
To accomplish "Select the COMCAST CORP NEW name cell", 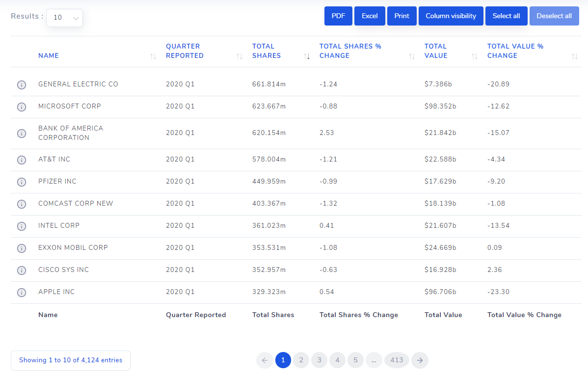I will tap(76, 203).
